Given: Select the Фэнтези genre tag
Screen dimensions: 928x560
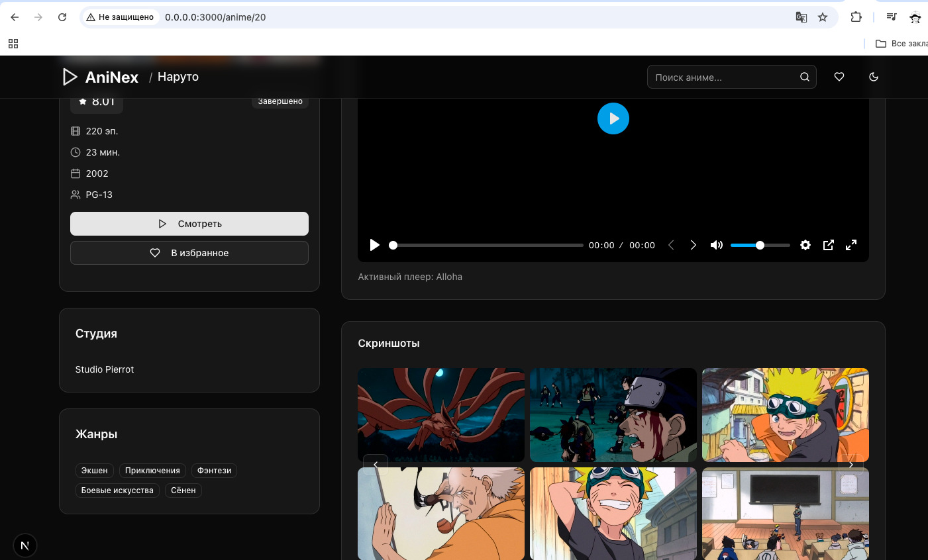Looking at the screenshot, I should pos(214,471).
